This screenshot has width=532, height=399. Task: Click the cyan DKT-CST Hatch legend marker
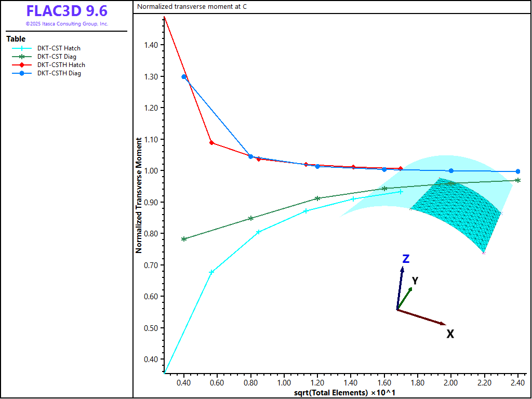point(22,48)
